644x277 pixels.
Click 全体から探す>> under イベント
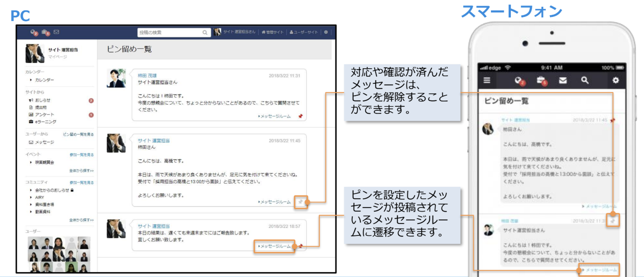pos(81,171)
